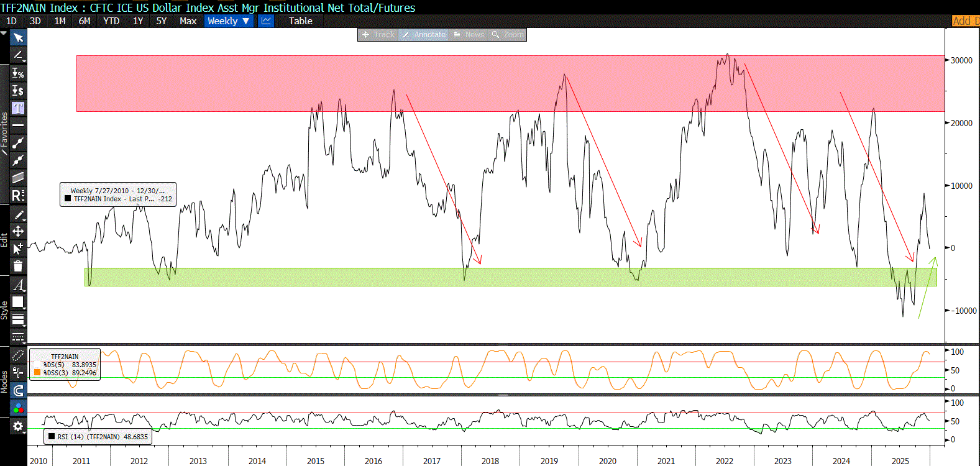Toggle Track crosshair mode
The width and height of the screenshot is (980, 466).
click(378, 35)
